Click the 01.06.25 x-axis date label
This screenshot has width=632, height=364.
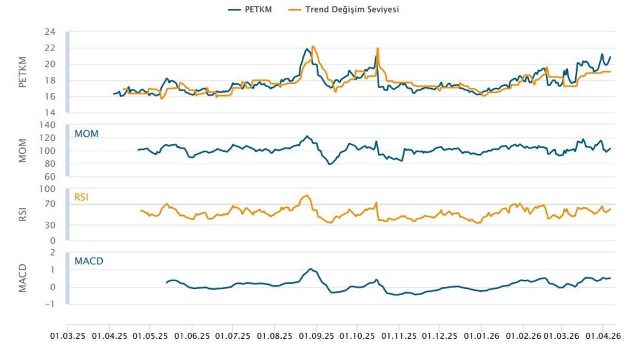(x=192, y=336)
